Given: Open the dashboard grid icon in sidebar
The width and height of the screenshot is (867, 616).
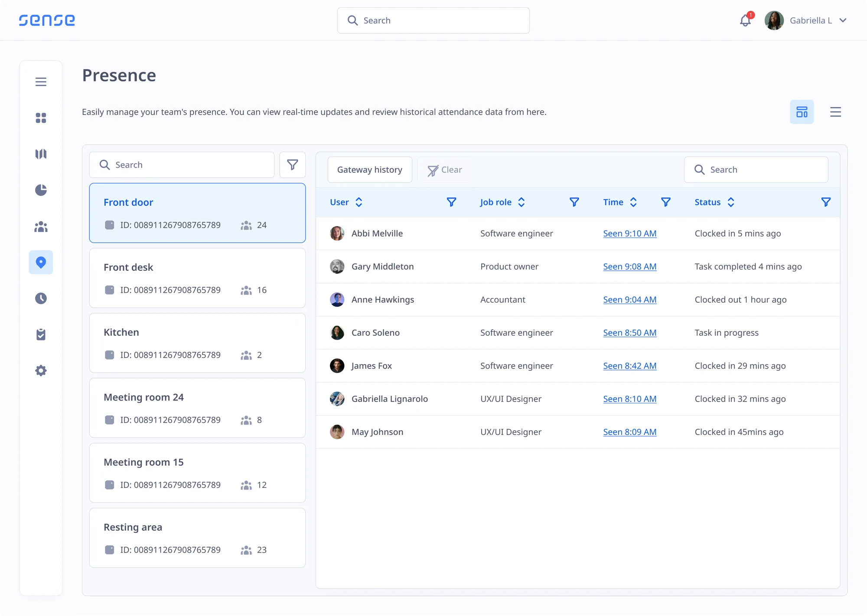Looking at the screenshot, I should point(41,118).
